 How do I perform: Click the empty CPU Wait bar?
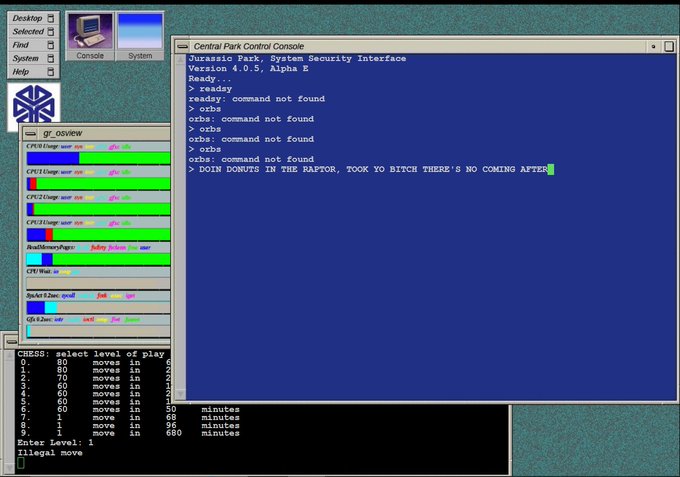coord(98,284)
